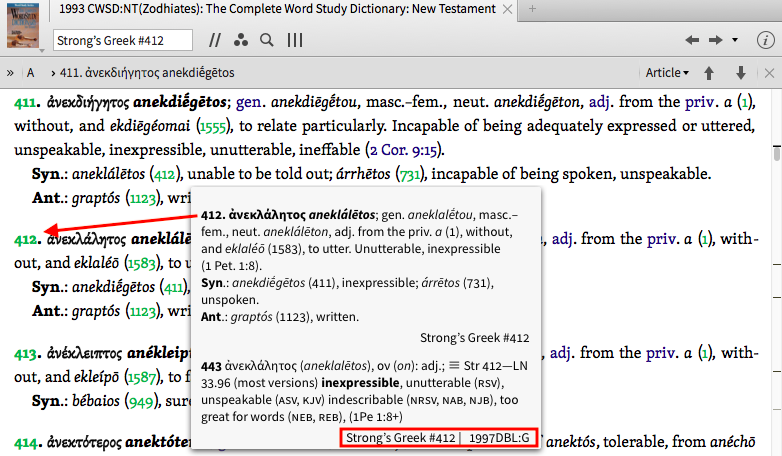Open the visual filters dots icon
Viewport: 782px width, 456px height.
[x=240, y=41]
